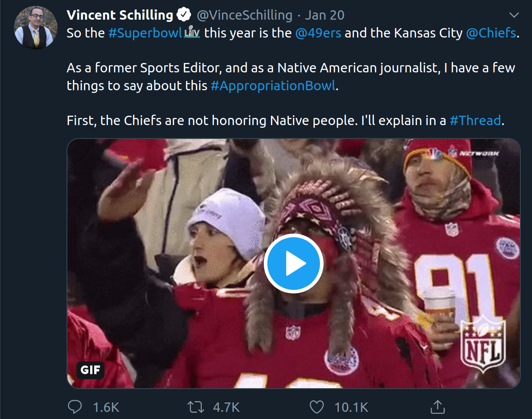The width and height of the screenshot is (532, 419).
Task: Visit the @49ers mention
Action: [x=318, y=33]
